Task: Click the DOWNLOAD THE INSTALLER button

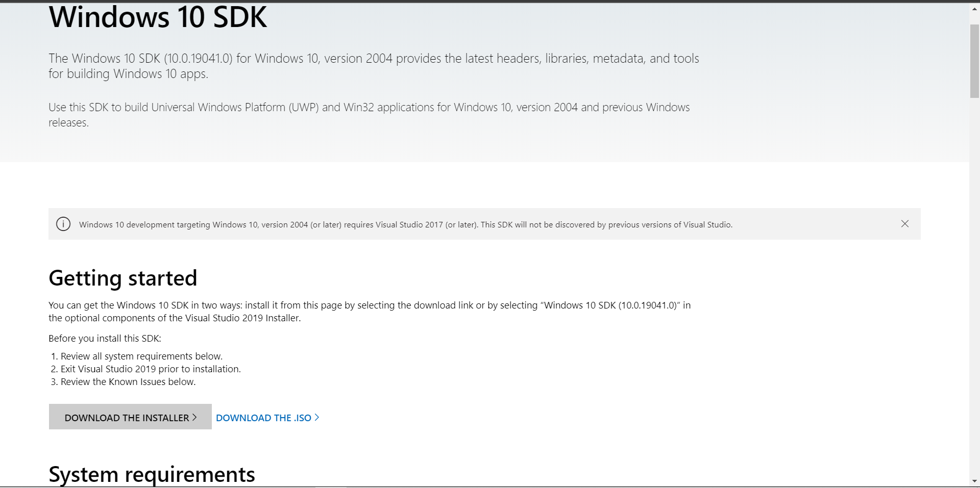Action: 130,417
